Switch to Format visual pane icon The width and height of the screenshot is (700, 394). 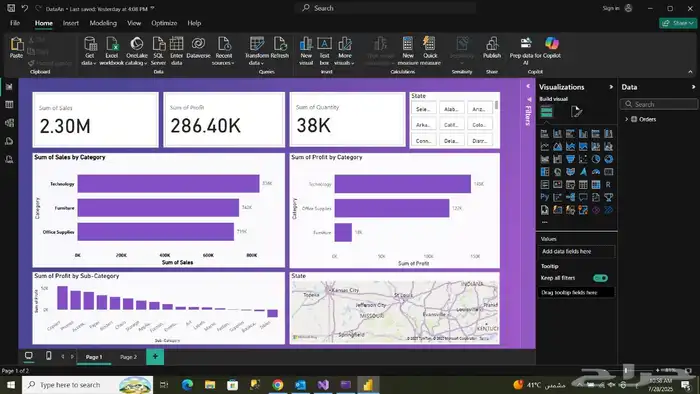[x=576, y=112]
